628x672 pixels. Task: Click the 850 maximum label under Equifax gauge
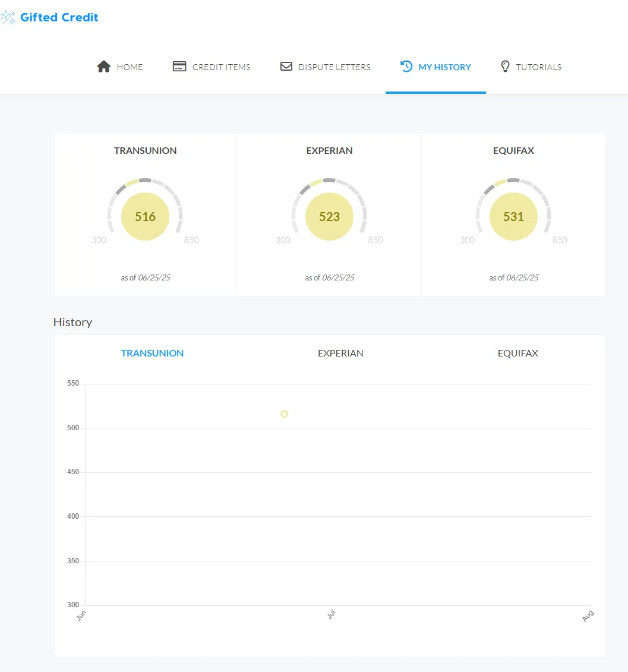(x=560, y=240)
